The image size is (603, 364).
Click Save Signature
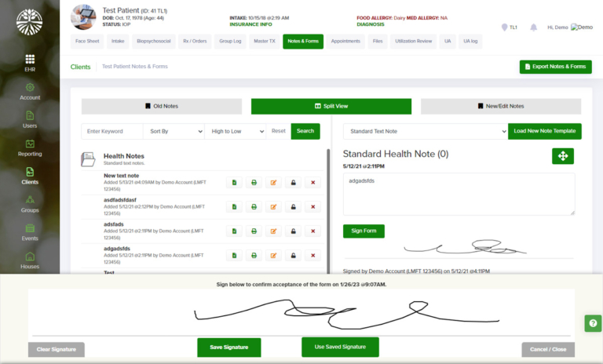point(228,348)
